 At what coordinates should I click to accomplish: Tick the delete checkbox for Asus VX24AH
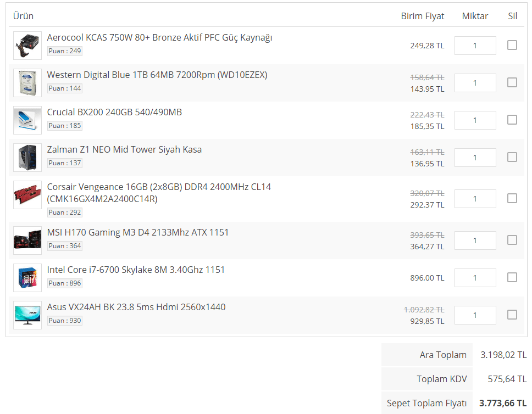(512, 315)
